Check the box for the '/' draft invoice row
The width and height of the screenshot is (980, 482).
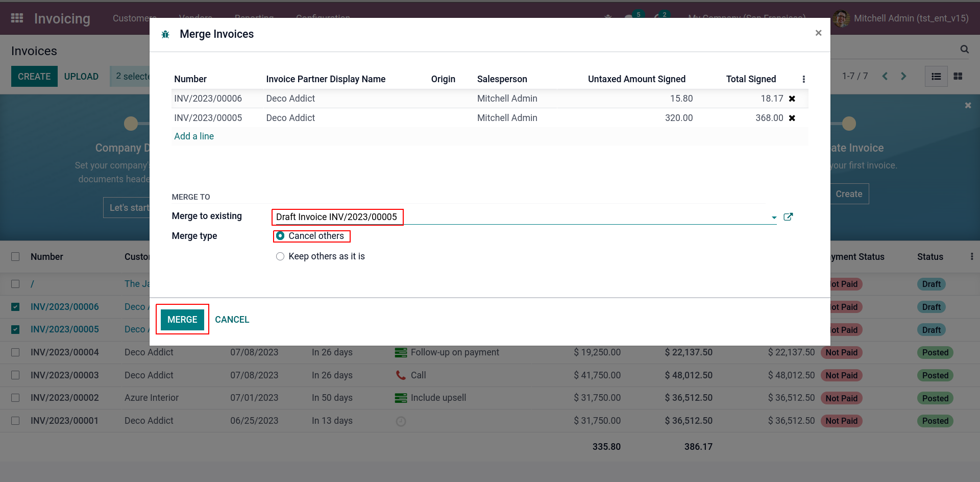click(x=15, y=284)
